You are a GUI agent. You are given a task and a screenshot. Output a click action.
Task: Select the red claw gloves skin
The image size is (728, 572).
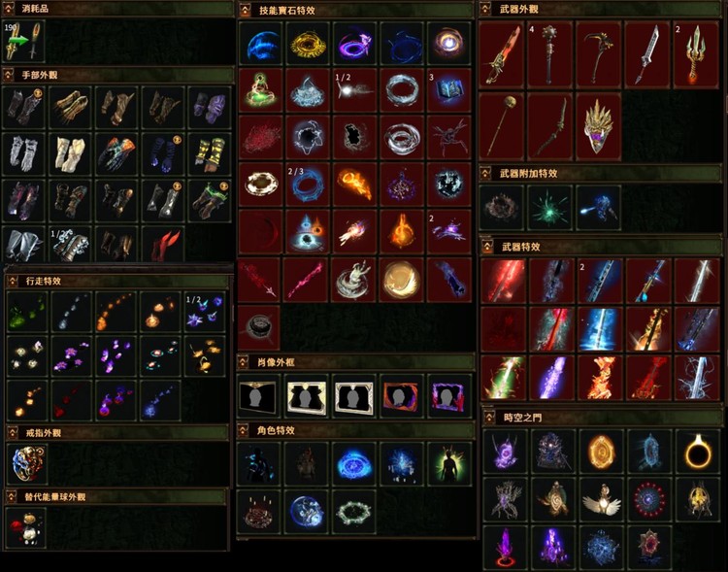click(163, 245)
